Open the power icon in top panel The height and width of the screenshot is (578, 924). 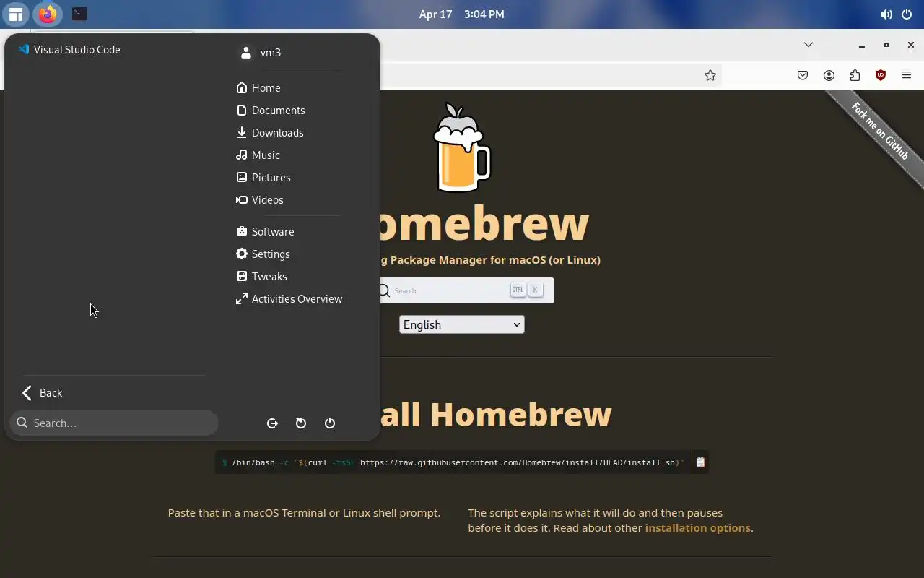coord(907,14)
